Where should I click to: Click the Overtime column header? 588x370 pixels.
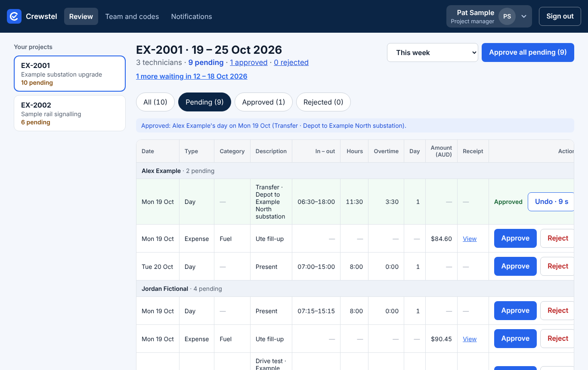tap(386, 151)
